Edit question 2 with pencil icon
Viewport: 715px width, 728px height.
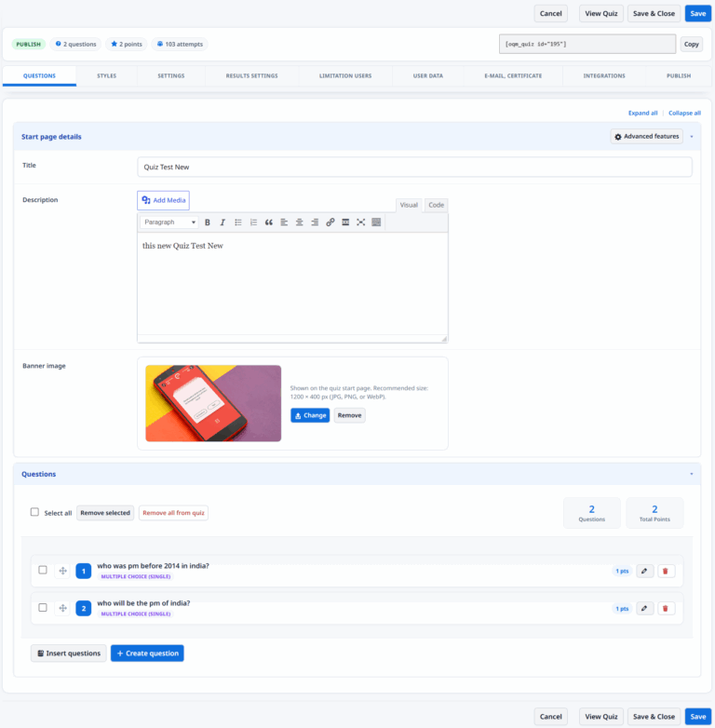click(644, 609)
